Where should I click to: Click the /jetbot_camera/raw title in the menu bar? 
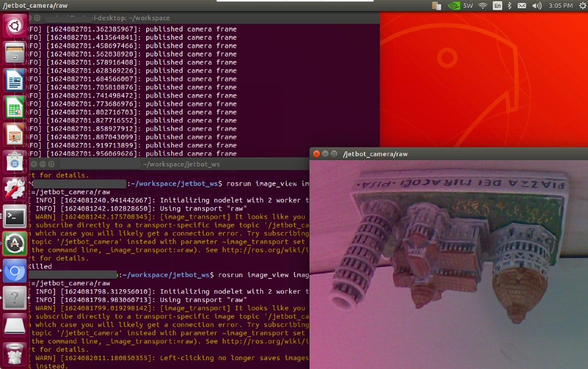point(33,6)
